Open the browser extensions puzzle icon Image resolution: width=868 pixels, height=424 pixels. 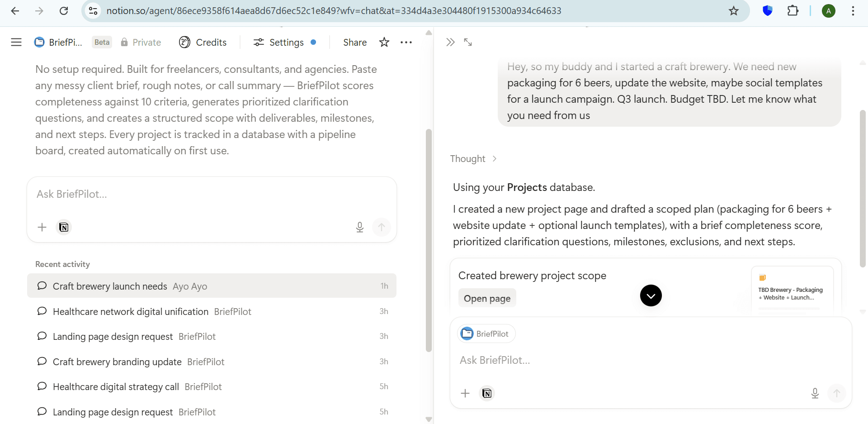[x=793, y=11]
